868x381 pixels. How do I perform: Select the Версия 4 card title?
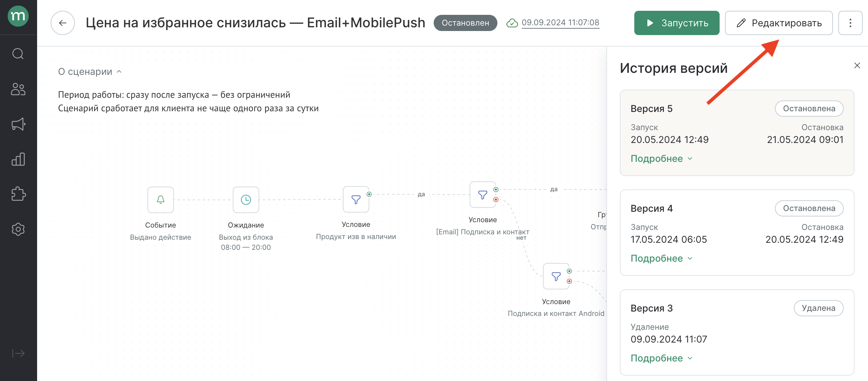(652, 208)
